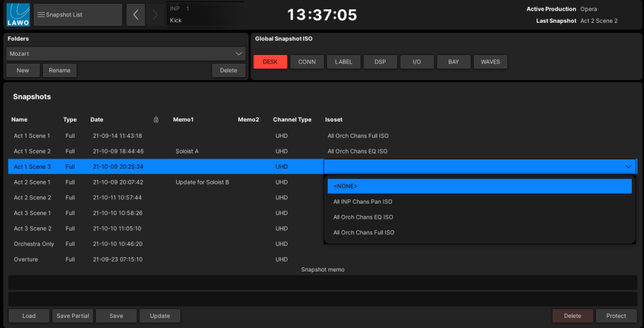Click the lock column header icon
The width and height of the screenshot is (644, 328).
pos(156,119)
